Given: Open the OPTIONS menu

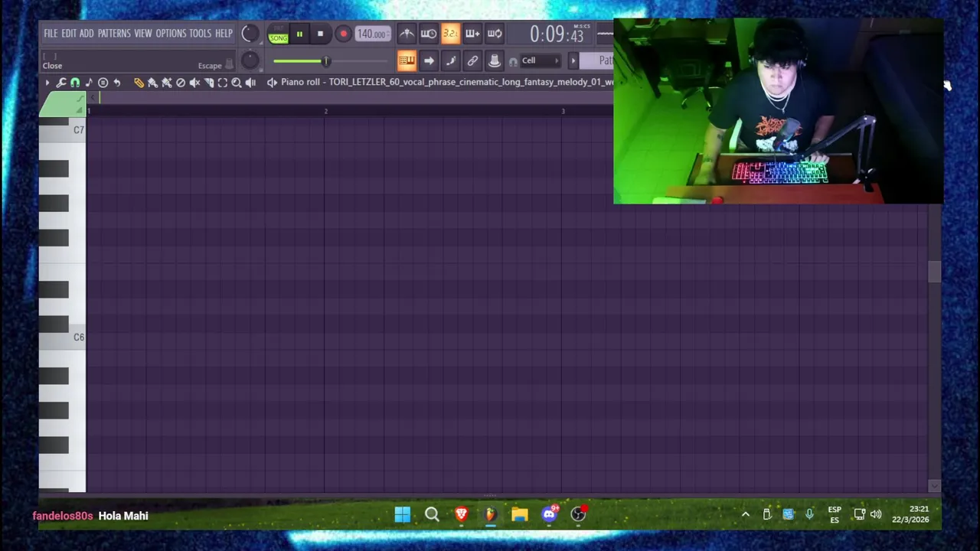Looking at the screenshot, I should pos(171,34).
